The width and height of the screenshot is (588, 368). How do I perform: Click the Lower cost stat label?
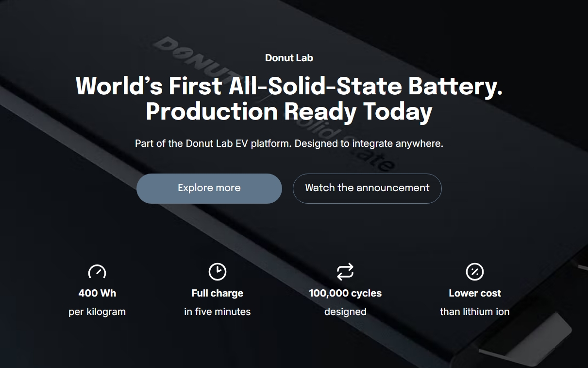[475, 293]
